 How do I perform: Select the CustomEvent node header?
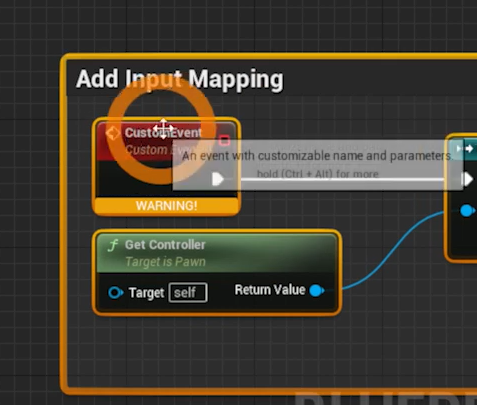[167, 141]
